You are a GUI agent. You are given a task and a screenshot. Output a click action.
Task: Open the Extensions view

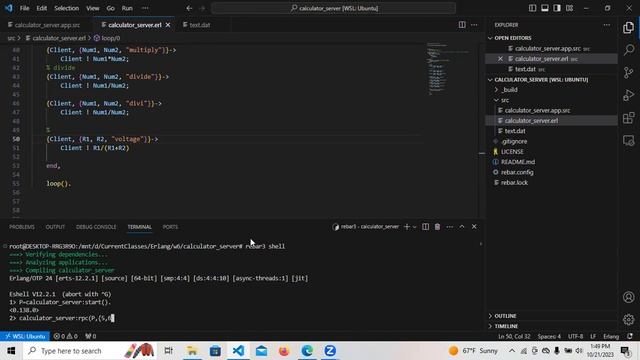pyautogui.click(x=629, y=118)
